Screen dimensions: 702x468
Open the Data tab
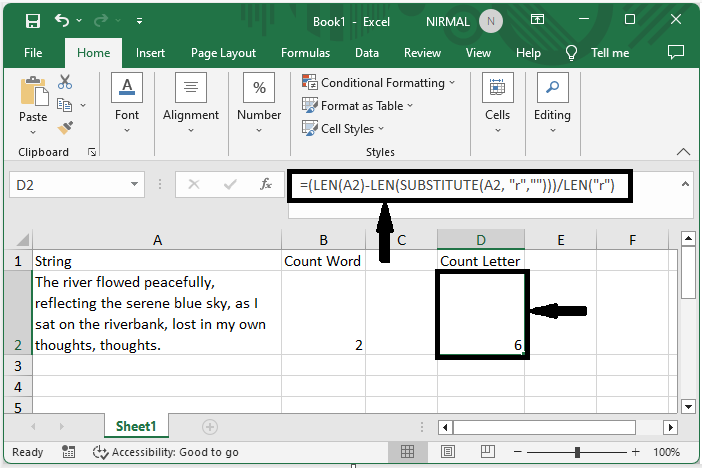[x=367, y=53]
